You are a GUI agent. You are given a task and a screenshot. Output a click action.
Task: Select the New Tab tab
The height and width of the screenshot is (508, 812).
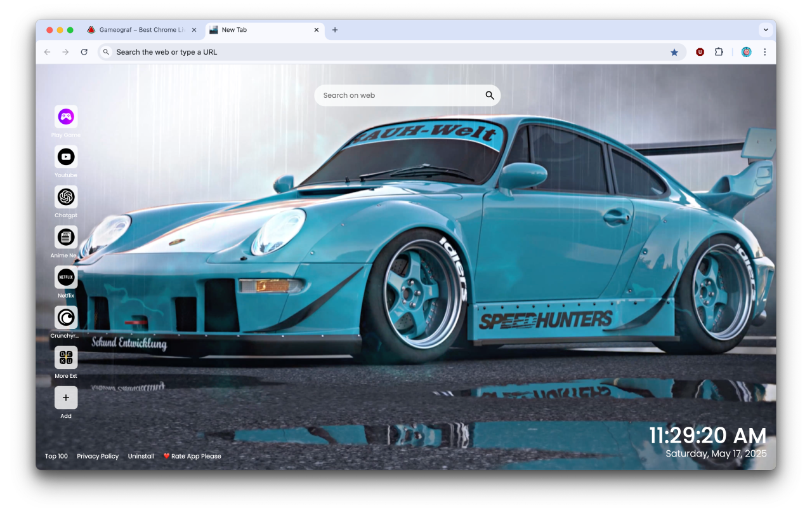pos(265,30)
